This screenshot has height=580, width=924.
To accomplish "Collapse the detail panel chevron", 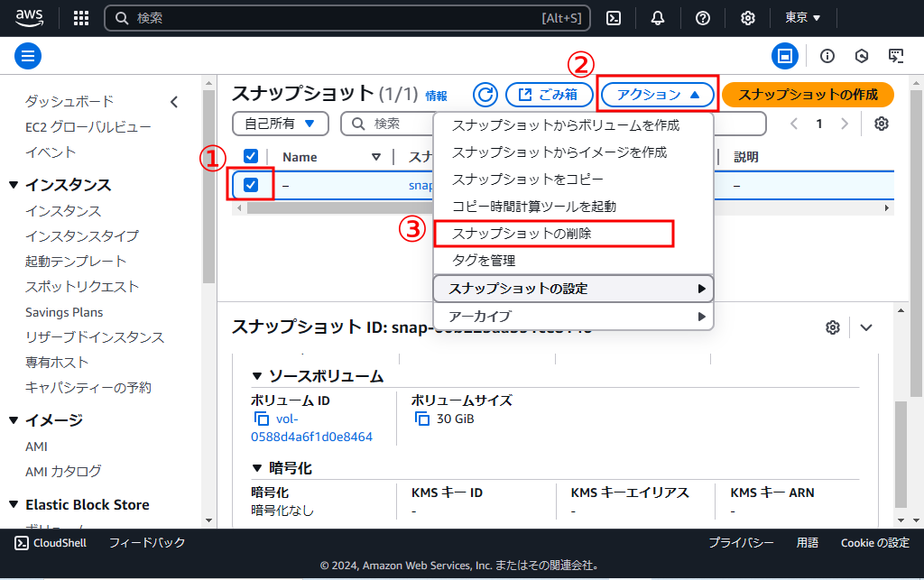I will click(865, 327).
